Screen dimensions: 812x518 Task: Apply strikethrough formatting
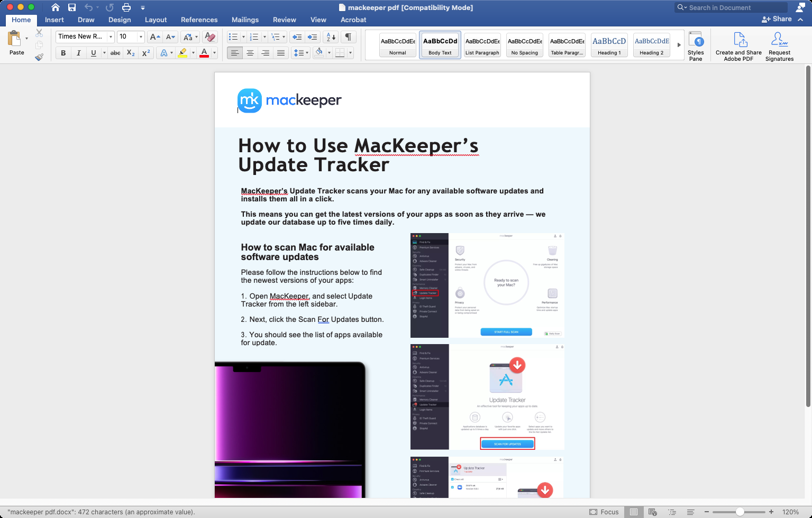115,53
